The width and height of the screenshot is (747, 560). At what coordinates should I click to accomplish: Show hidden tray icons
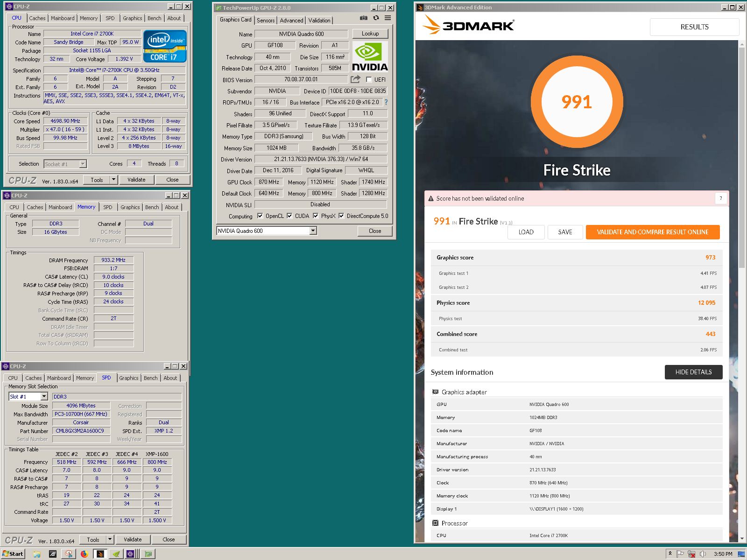670,554
